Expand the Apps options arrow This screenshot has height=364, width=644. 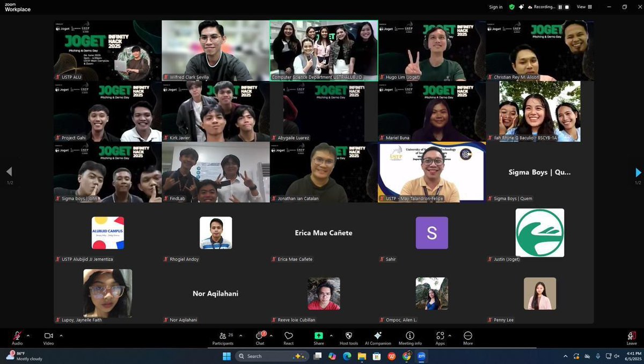(x=450, y=336)
